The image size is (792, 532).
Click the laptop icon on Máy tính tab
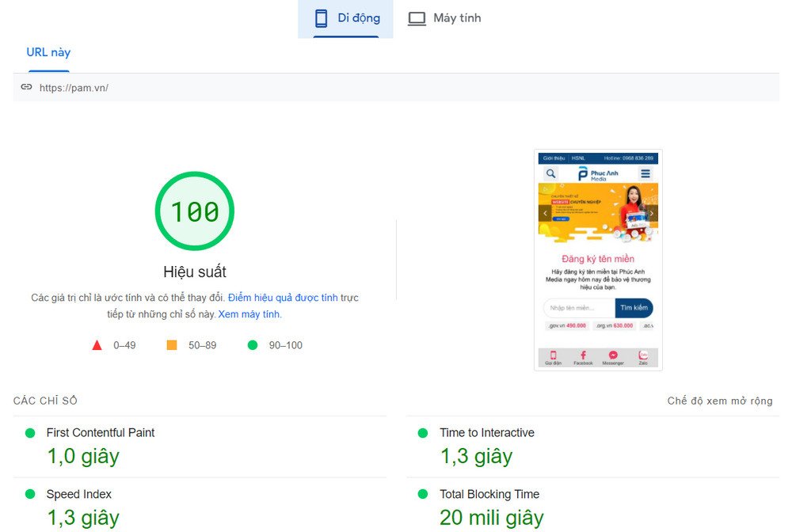click(x=417, y=17)
